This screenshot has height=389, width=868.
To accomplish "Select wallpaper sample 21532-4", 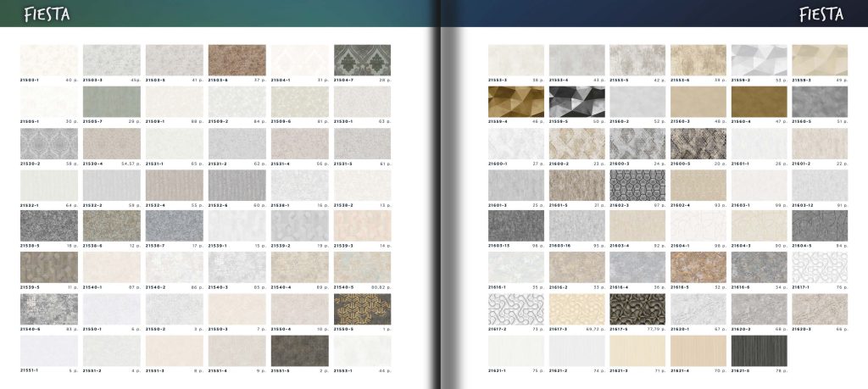I will click(174, 184).
